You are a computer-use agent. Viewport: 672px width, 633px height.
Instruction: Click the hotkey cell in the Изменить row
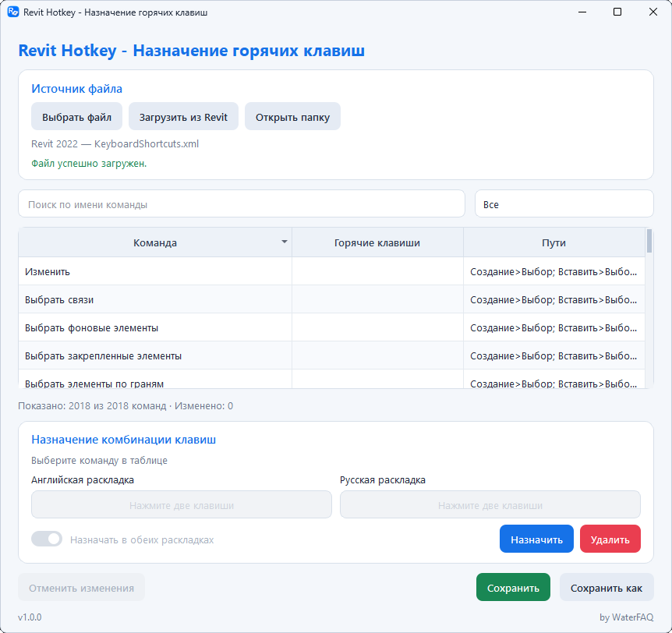tap(377, 272)
